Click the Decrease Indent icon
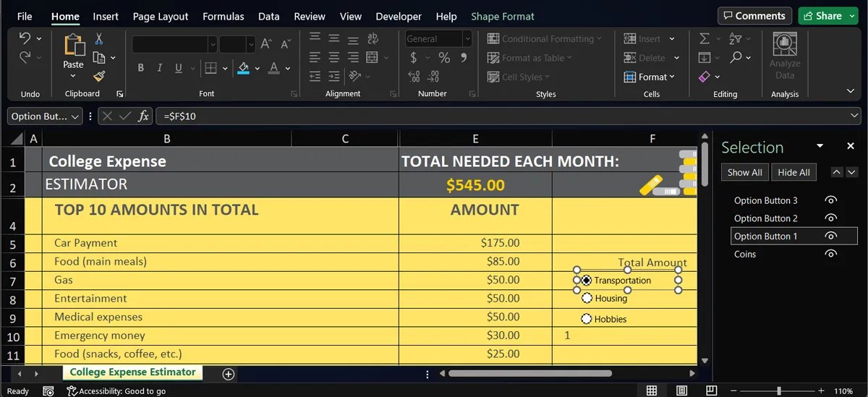The height and width of the screenshot is (397, 868). pyautogui.click(x=315, y=75)
